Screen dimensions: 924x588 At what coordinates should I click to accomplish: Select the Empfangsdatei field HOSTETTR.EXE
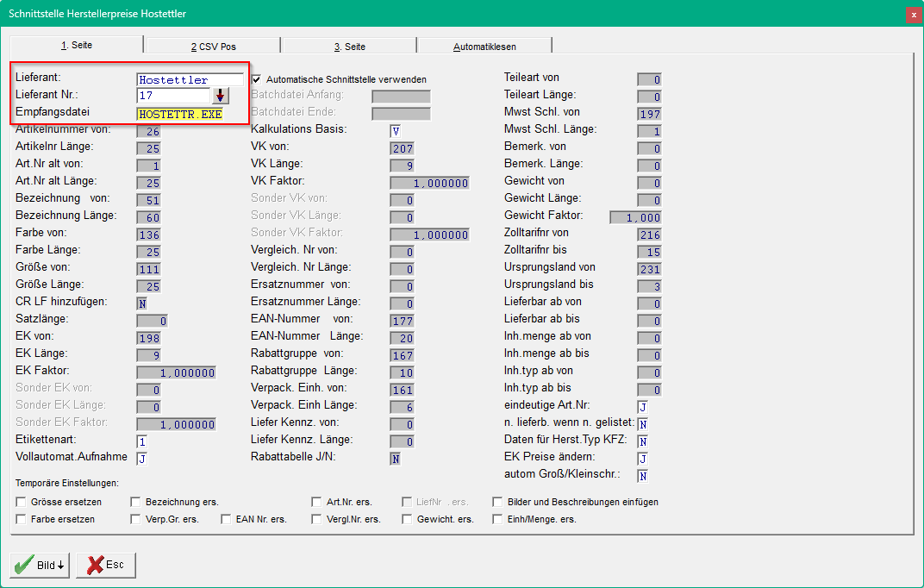click(x=179, y=114)
